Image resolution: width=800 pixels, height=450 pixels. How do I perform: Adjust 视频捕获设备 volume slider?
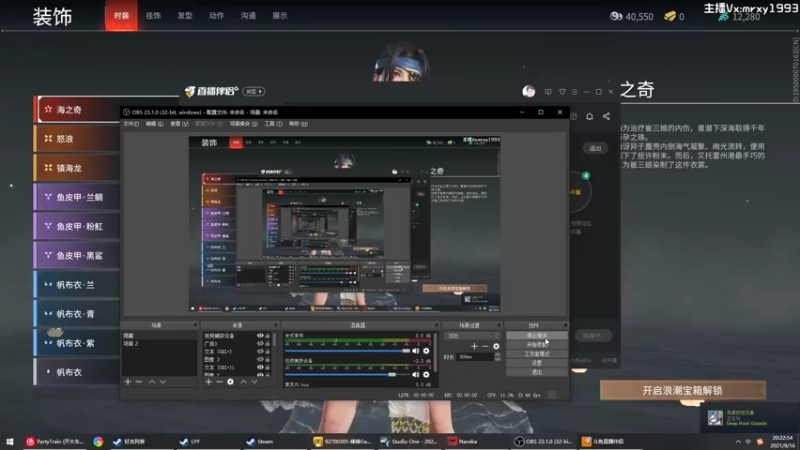click(347, 374)
